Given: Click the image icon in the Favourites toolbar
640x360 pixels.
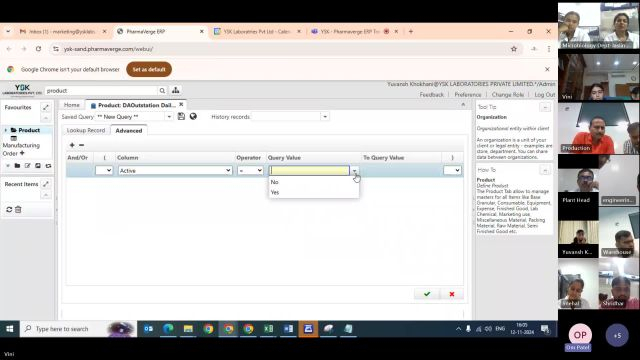Looking at the screenshot, I should 38,166.
